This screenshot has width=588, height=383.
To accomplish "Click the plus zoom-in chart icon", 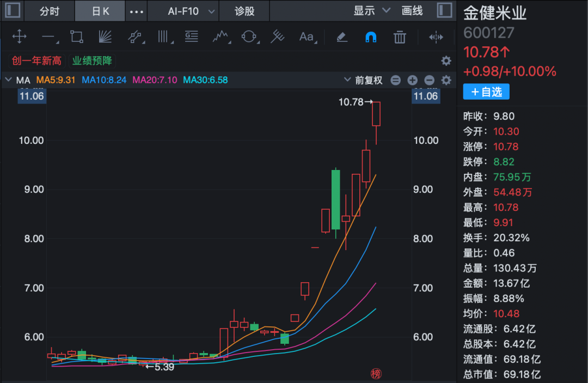I will pos(413,80).
